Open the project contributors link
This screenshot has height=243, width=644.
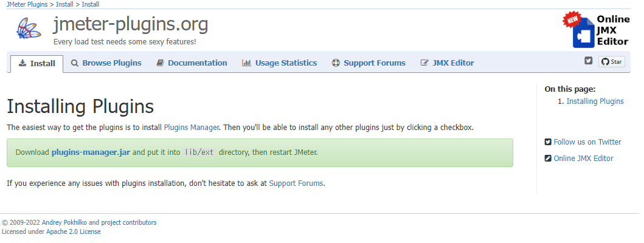129,222
